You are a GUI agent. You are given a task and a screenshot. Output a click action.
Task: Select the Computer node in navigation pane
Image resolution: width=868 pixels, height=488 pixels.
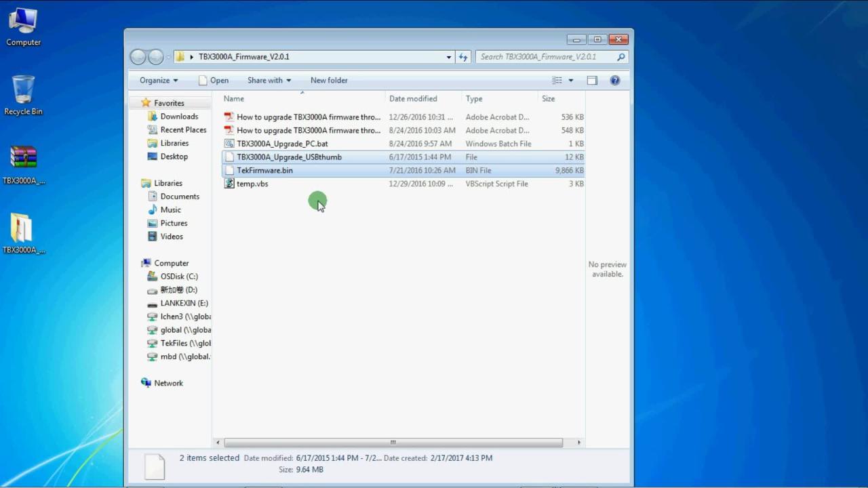171,263
